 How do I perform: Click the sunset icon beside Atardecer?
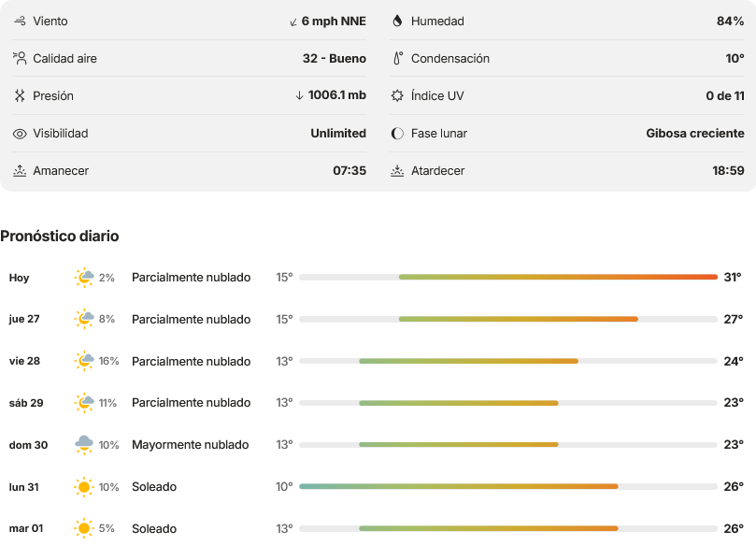click(397, 170)
